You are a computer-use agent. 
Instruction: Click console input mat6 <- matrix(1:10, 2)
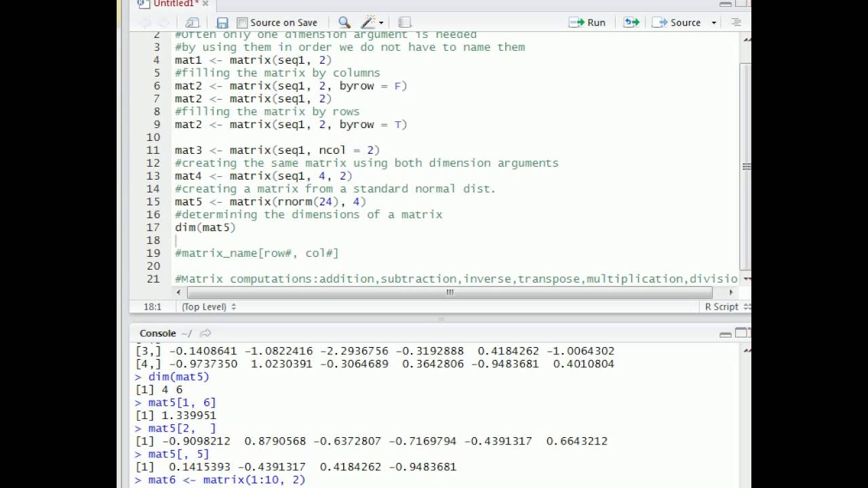coord(226,480)
